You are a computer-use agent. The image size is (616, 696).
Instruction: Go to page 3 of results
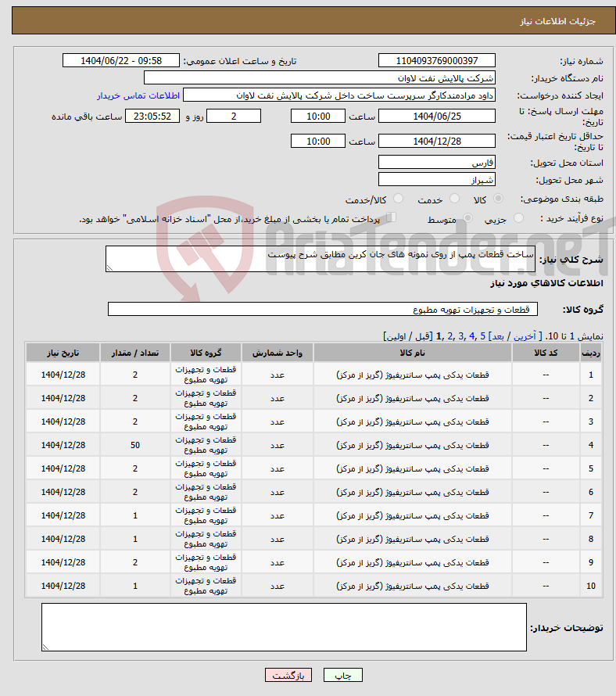click(x=461, y=336)
